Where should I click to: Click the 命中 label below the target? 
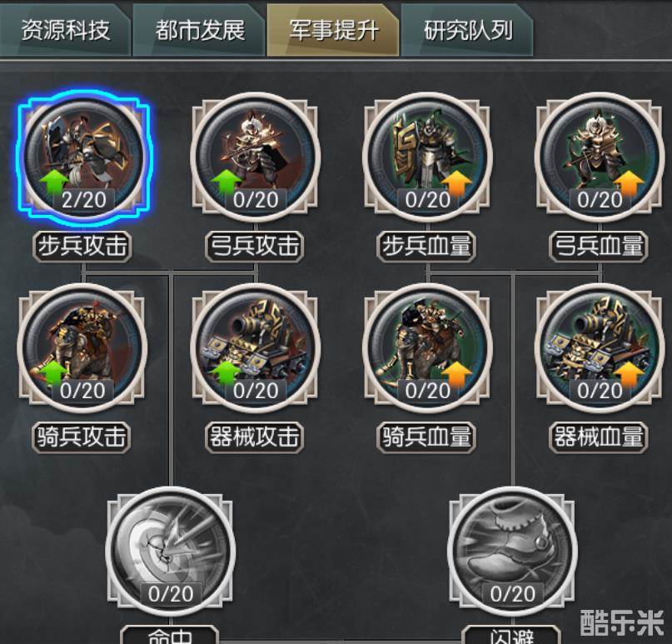coord(170,635)
